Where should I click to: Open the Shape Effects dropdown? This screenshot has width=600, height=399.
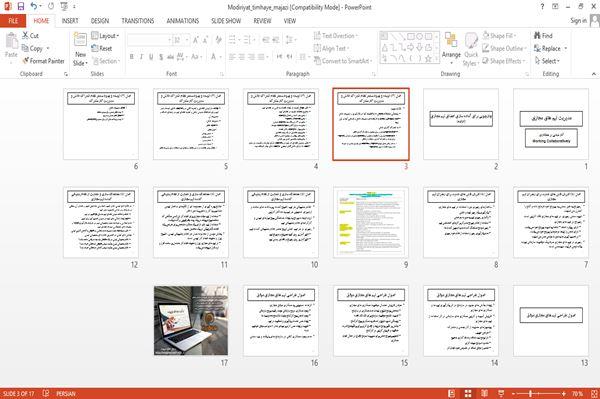coord(504,61)
